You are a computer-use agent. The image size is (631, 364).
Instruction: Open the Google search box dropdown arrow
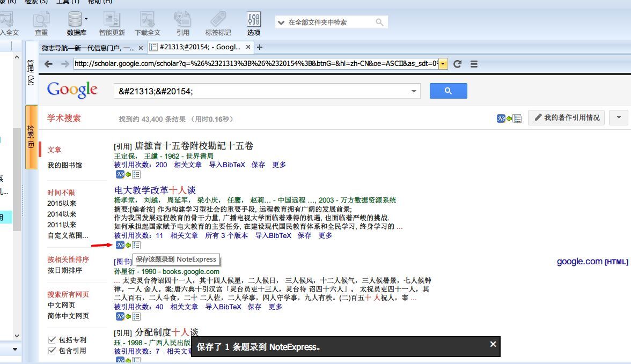pos(414,91)
